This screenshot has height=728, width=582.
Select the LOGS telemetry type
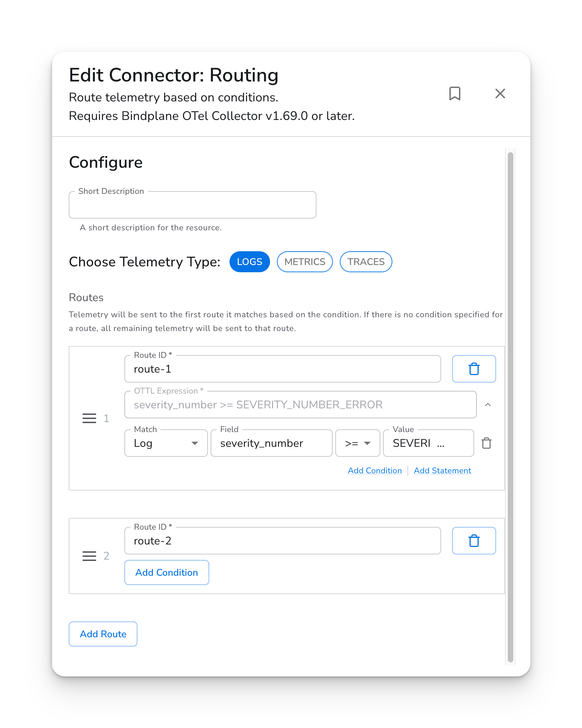pyautogui.click(x=249, y=262)
